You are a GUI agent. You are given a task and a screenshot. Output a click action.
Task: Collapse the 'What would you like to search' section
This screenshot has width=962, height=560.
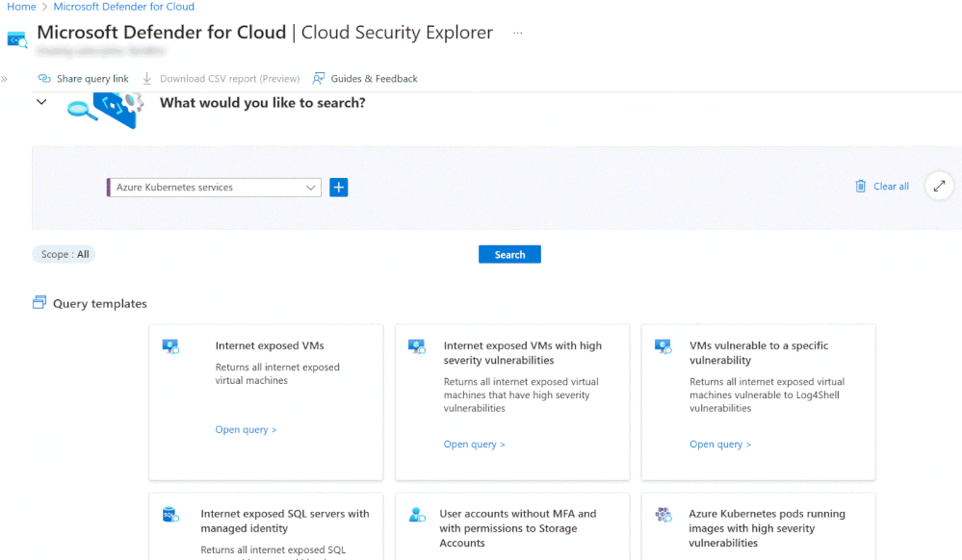[x=41, y=102]
